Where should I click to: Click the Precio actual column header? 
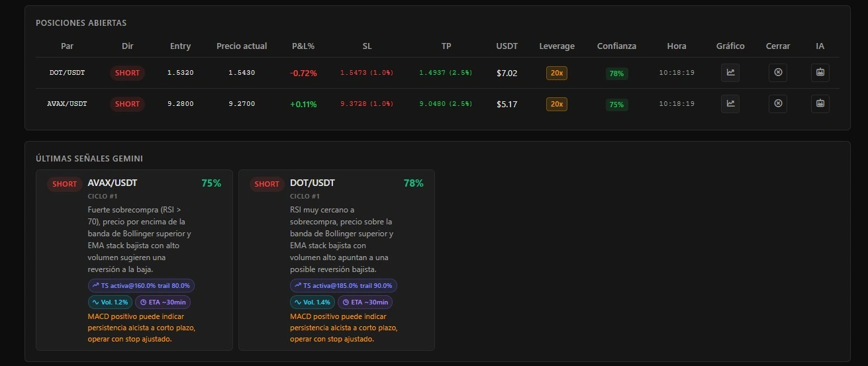point(242,46)
